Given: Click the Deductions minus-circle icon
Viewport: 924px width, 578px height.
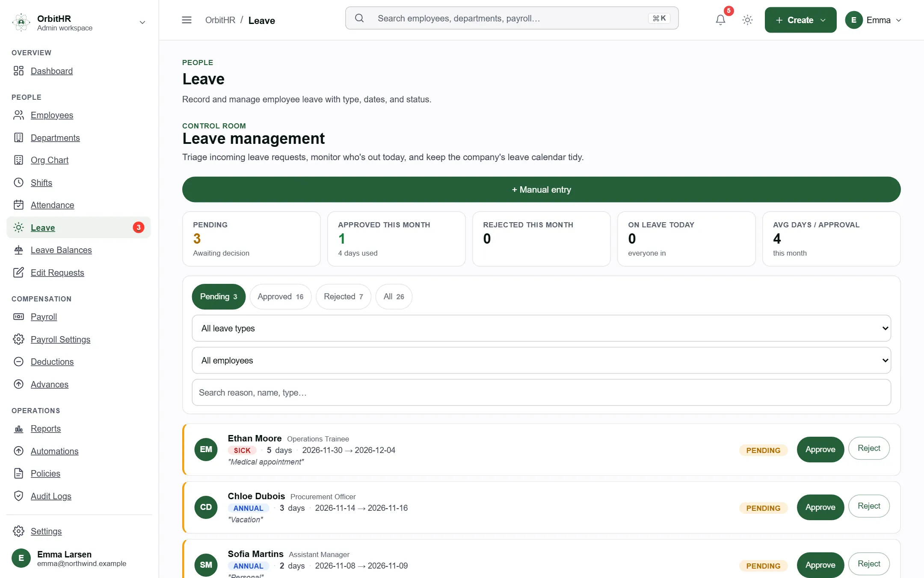Looking at the screenshot, I should [18, 361].
